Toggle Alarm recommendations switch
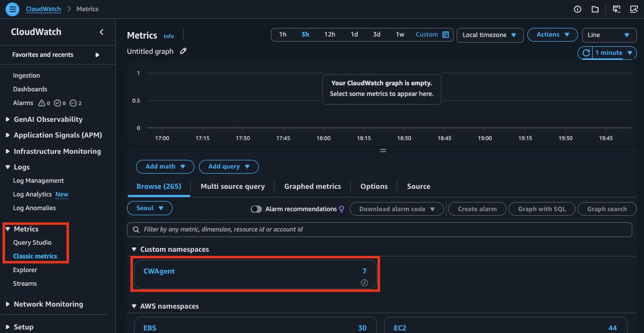The width and height of the screenshot is (644, 333). (x=256, y=209)
